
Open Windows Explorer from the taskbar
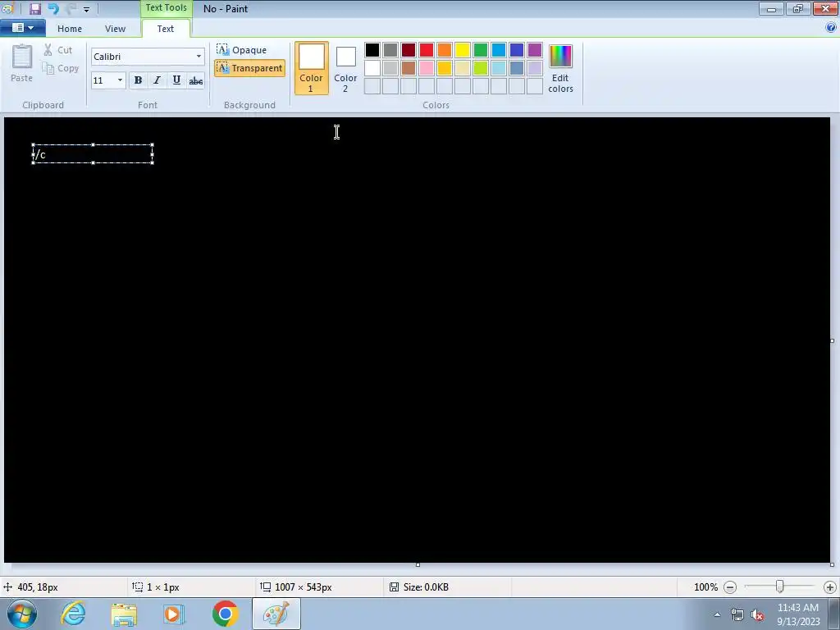(124, 614)
